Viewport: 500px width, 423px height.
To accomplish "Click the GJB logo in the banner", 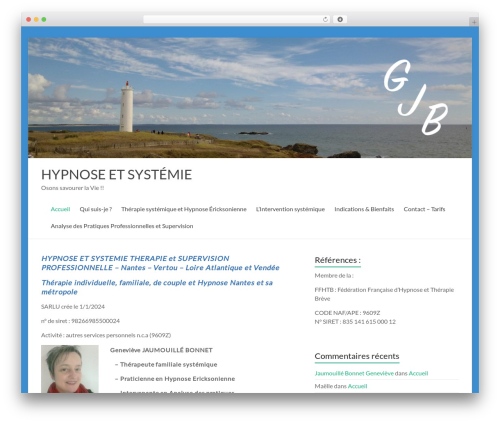I will (416, 97).
